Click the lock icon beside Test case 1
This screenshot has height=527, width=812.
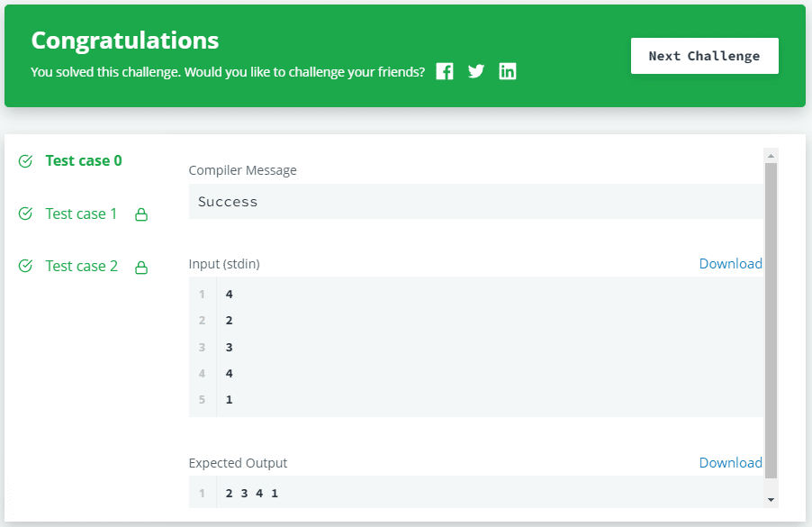(x=140, y=215)
